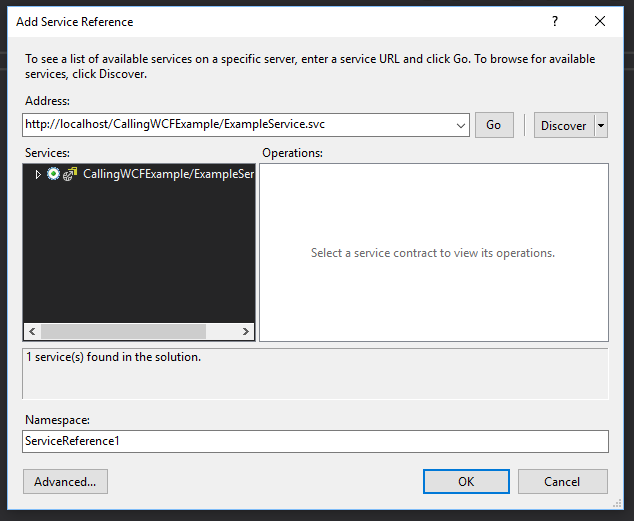
Task: Click the Go button
Action: click(x=494, y=125)
